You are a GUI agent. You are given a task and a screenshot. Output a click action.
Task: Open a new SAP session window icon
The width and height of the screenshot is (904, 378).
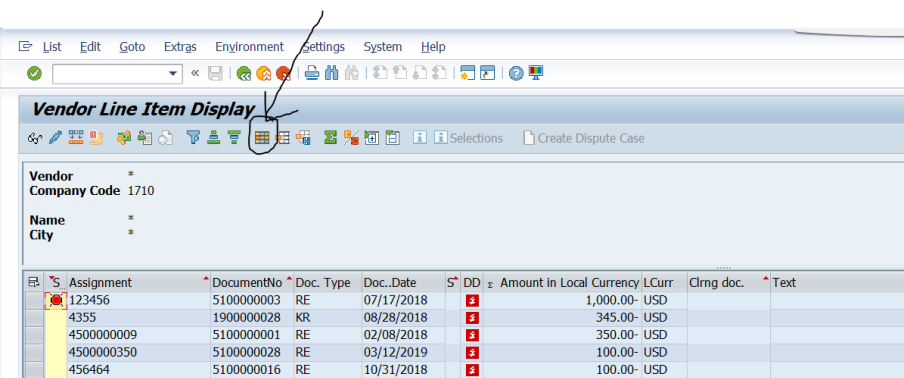pos(468,73)
